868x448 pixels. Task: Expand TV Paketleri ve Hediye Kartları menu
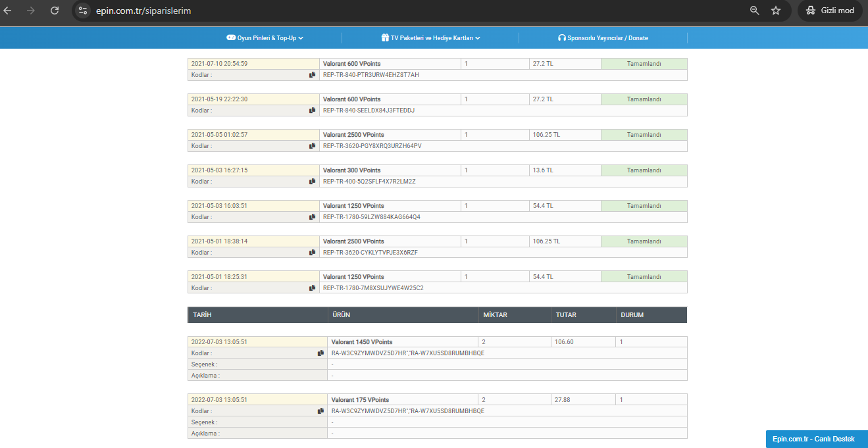430,38
